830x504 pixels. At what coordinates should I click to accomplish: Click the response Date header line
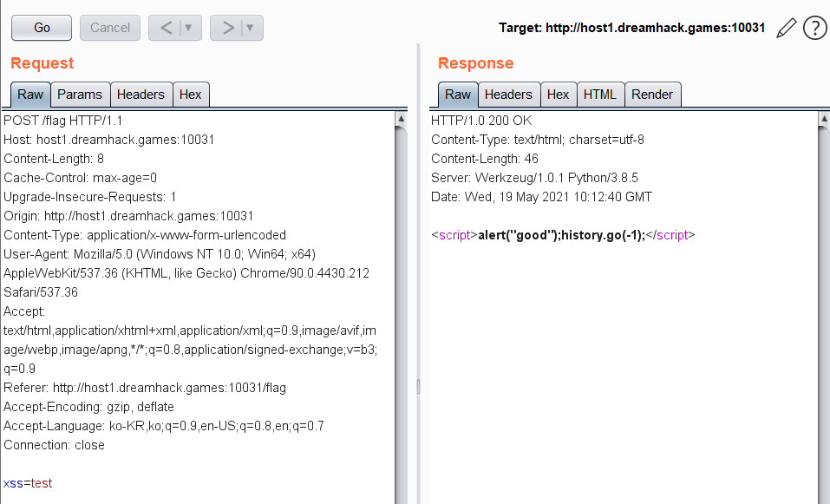click(541, 197)
